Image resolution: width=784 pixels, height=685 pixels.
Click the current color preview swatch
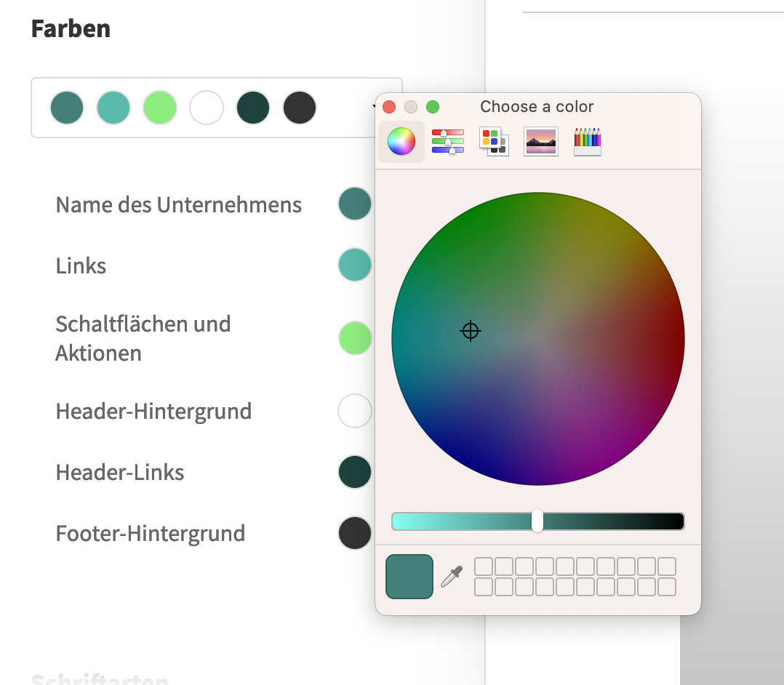coord(409,577)
